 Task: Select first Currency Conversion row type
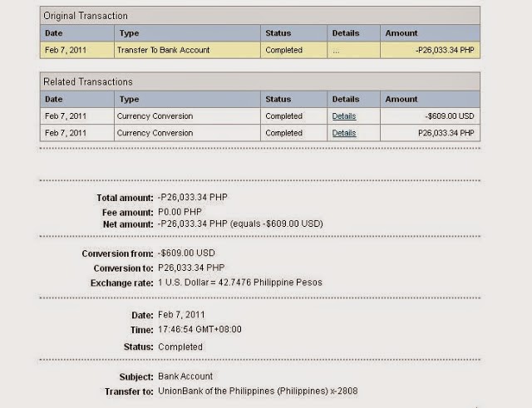pyautogui.click(x=155, y=116)
